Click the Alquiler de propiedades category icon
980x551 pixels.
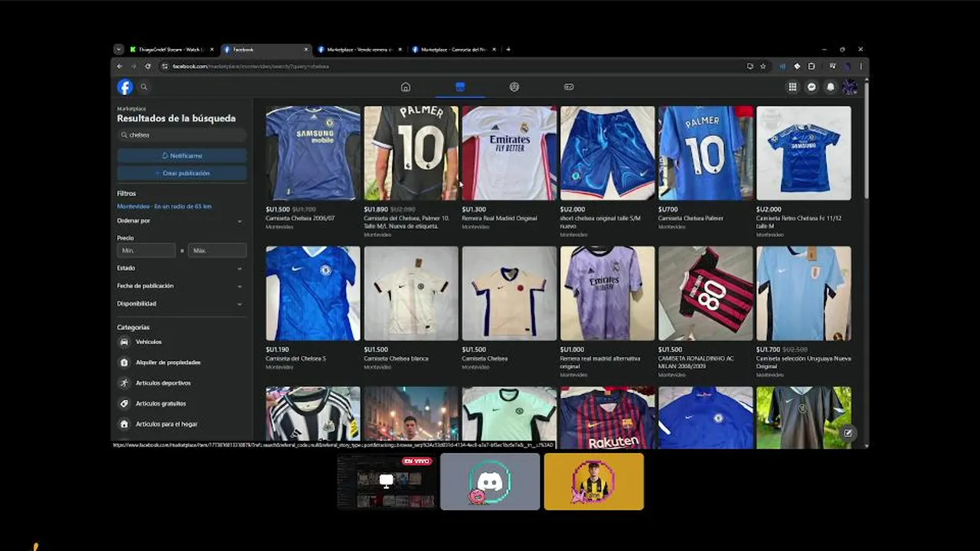pos(124,363)
